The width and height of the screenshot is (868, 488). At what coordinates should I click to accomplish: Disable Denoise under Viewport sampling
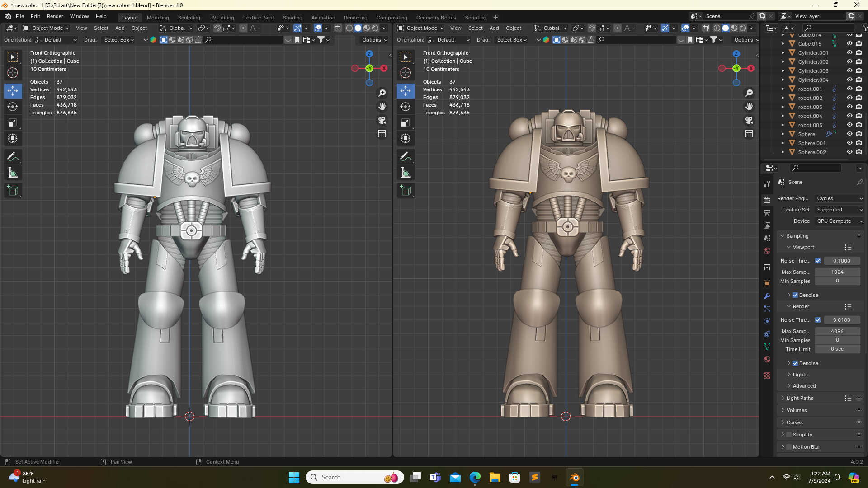click(796, 295)
